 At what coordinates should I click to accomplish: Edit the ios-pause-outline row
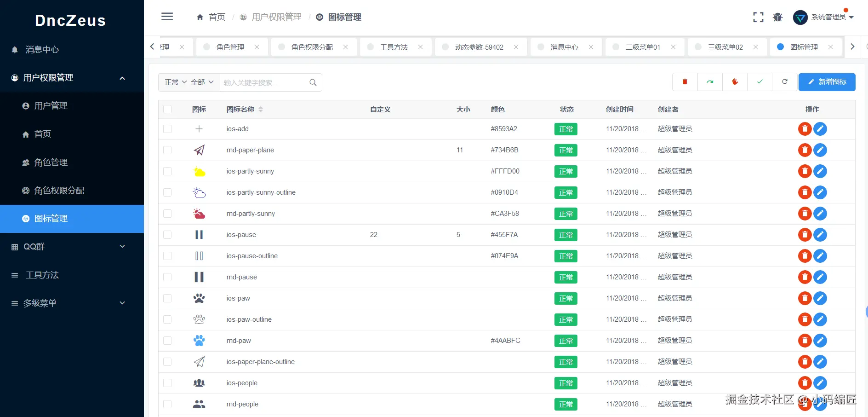tap(820, 256)
